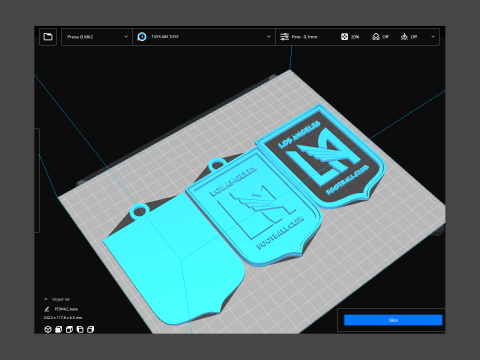Click the support Off icon
Image resolution: width=480 pixels, height=360 pixels.
(x=376, y=37)
